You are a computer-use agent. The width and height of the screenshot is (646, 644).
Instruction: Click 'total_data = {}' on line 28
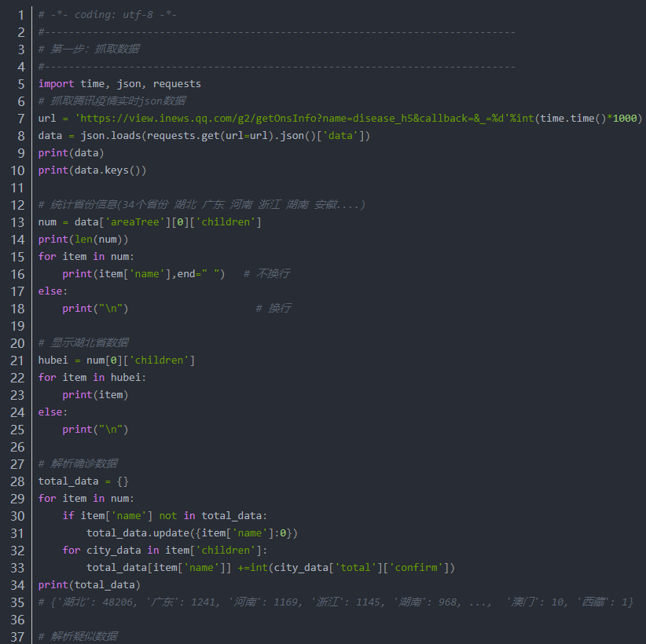(x=83, y=481)
